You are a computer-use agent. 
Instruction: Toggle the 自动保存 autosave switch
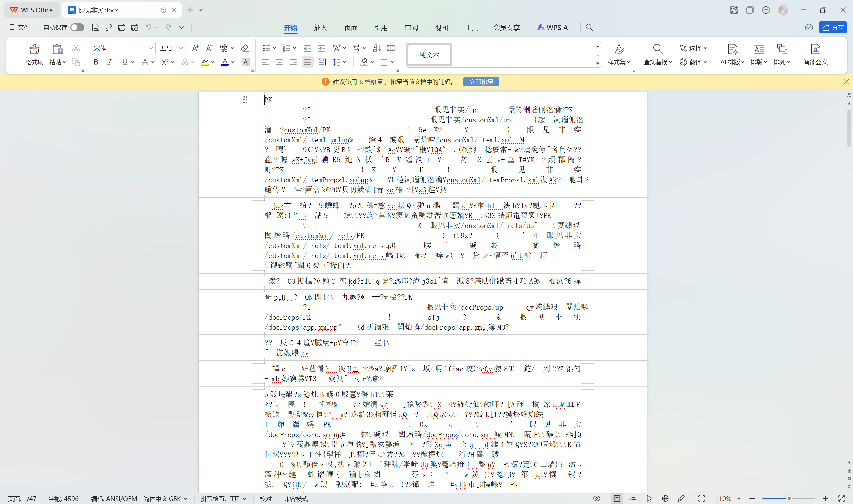[77, 28]
